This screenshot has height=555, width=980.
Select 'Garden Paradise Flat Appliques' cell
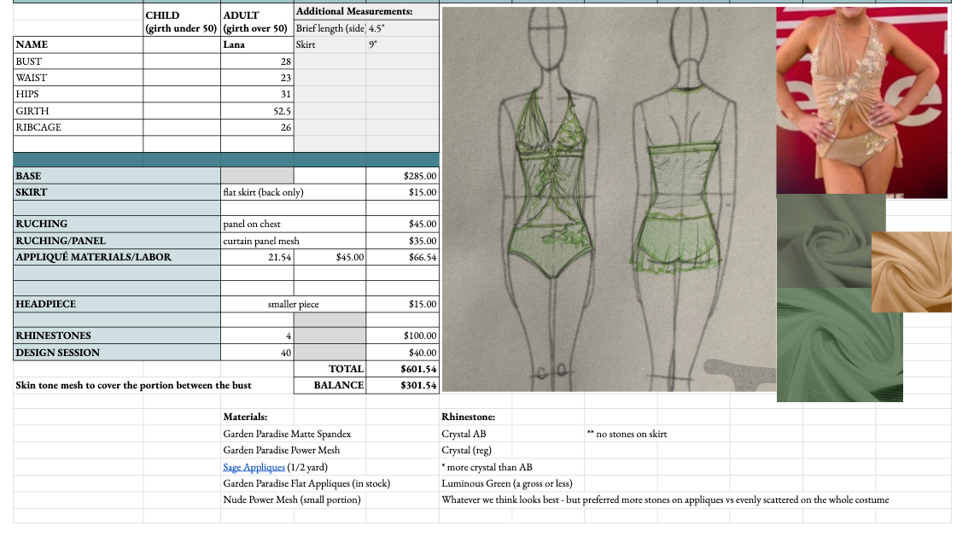[306, 483]
